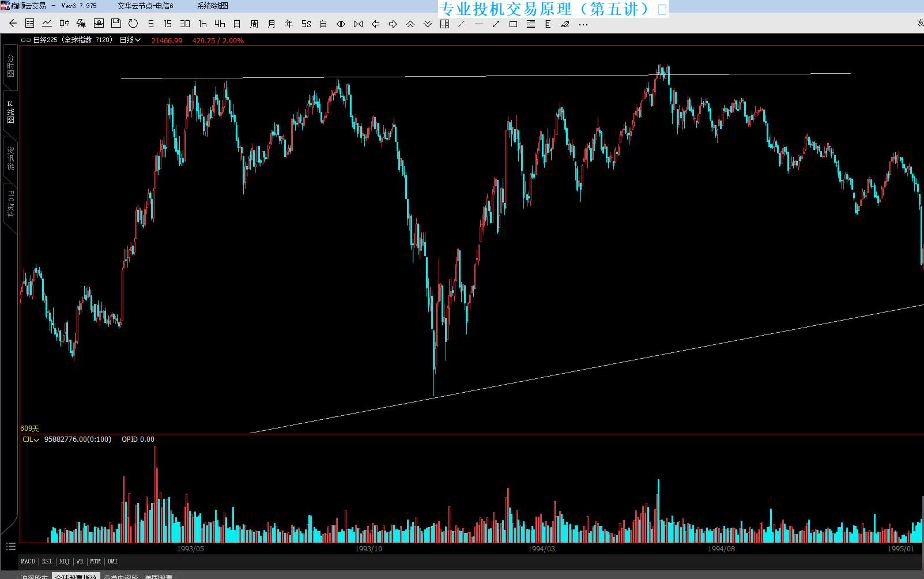Open the 美国股票 bottom tab

pos(159,576)
